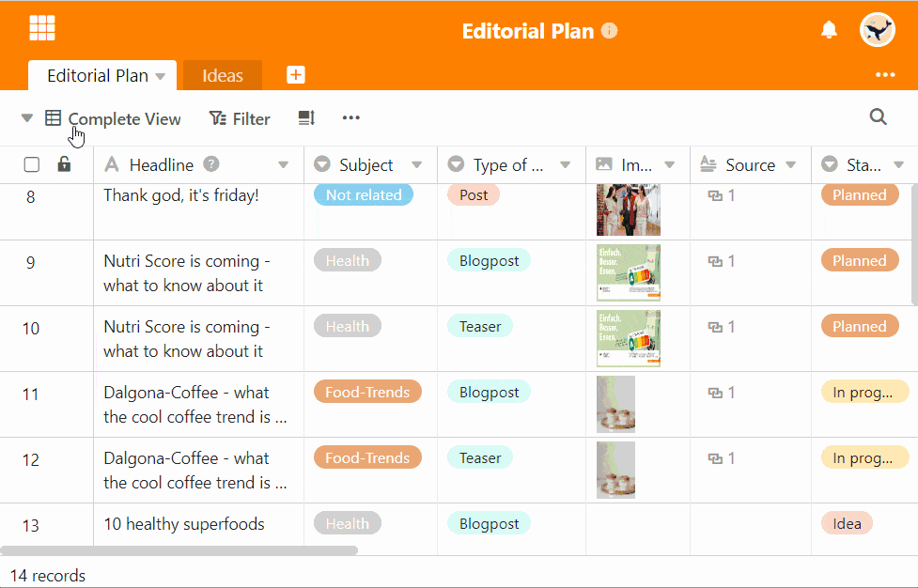Open the user profile avatar
Image resolution: width=918 pixels, height=588 pixels.
coord(877,30)
